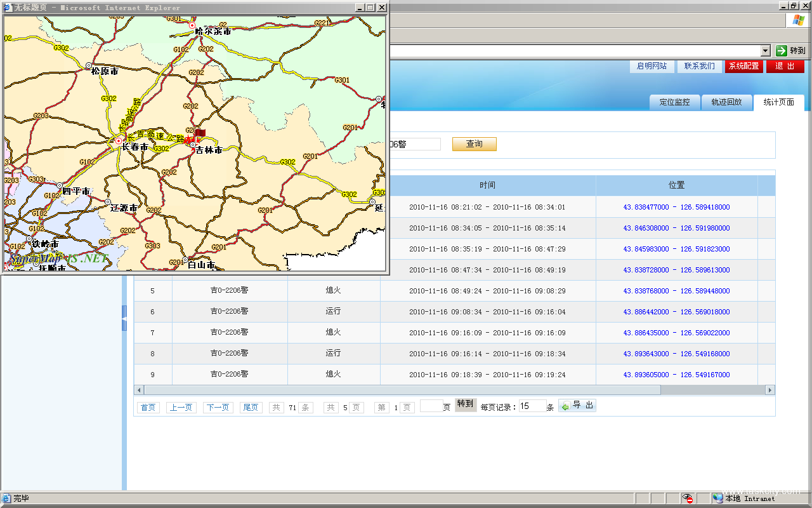Click the 辽源市 city marker on the map
The width and height of the screenshot is (812, 508).
click(x=108, y=203)
